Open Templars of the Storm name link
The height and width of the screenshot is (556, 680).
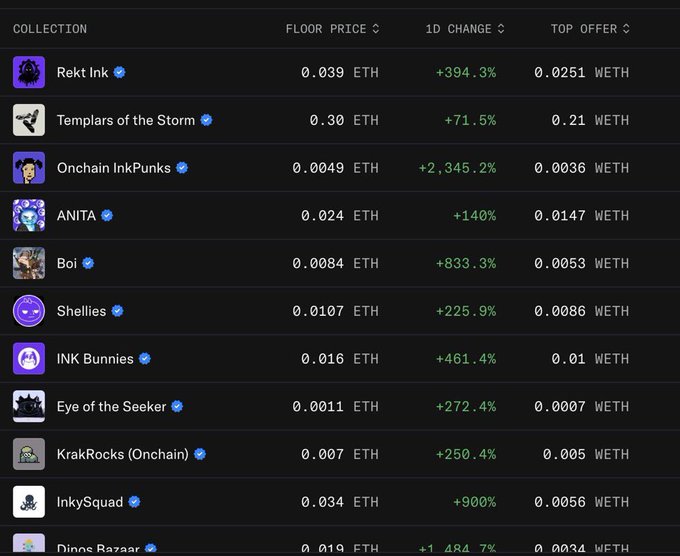[x=126, y=120]
